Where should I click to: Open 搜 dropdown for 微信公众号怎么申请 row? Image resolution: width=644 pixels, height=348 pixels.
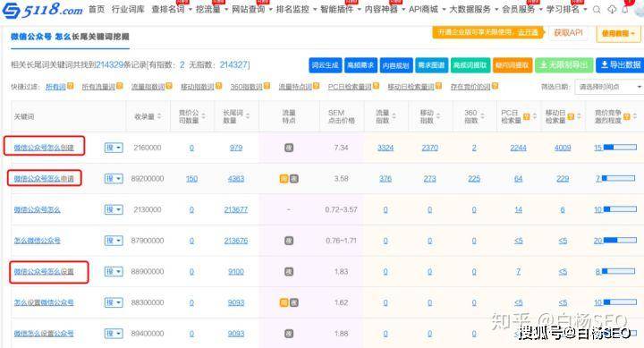(114, 179)
